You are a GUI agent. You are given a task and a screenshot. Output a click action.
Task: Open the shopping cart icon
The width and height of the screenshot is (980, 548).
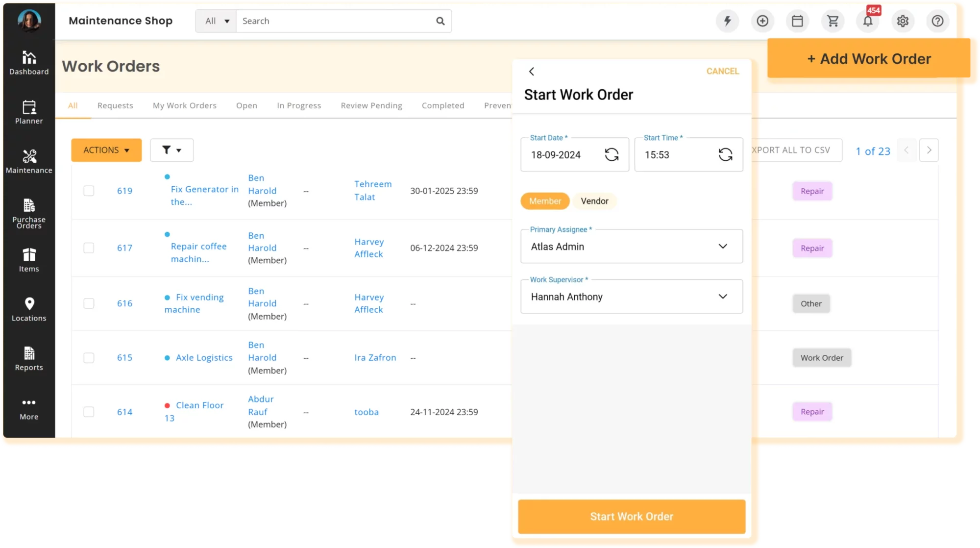[833, 21]
